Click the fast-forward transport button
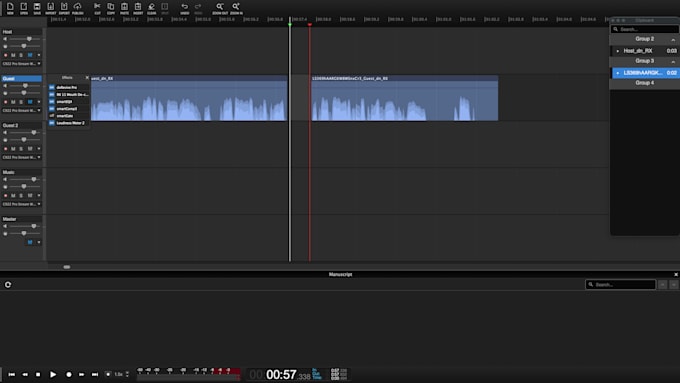This screenshot has height=383, width=680. pos(82,374)
